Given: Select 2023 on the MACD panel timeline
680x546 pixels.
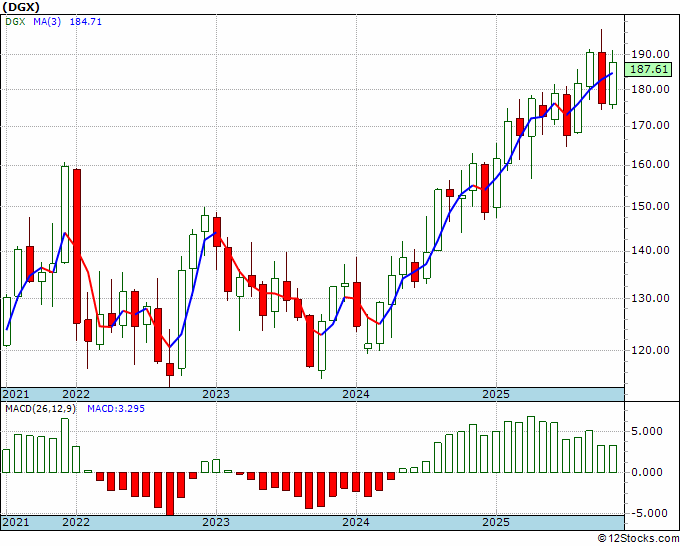Looking at the screenshot, I should 216,522.
